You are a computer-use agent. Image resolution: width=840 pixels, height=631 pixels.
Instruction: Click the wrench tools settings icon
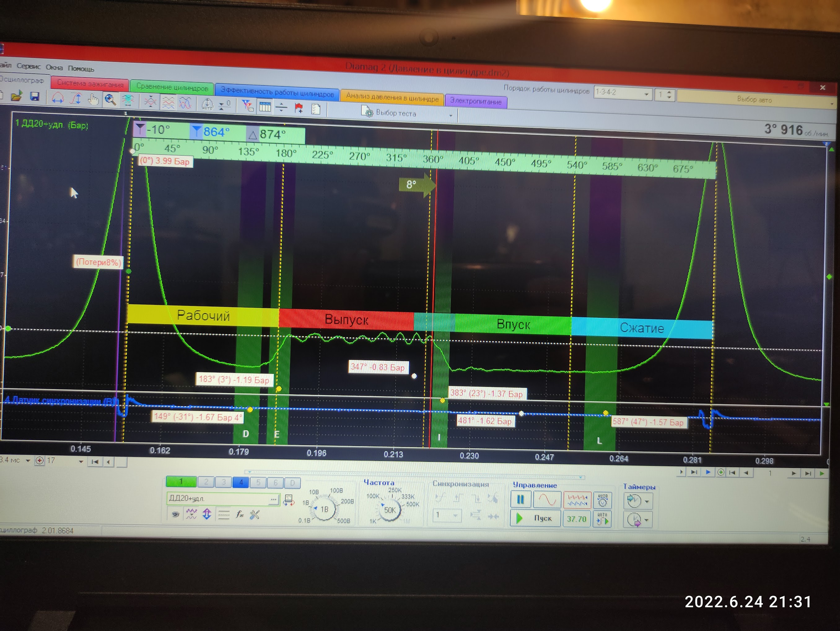click(255, 515)
